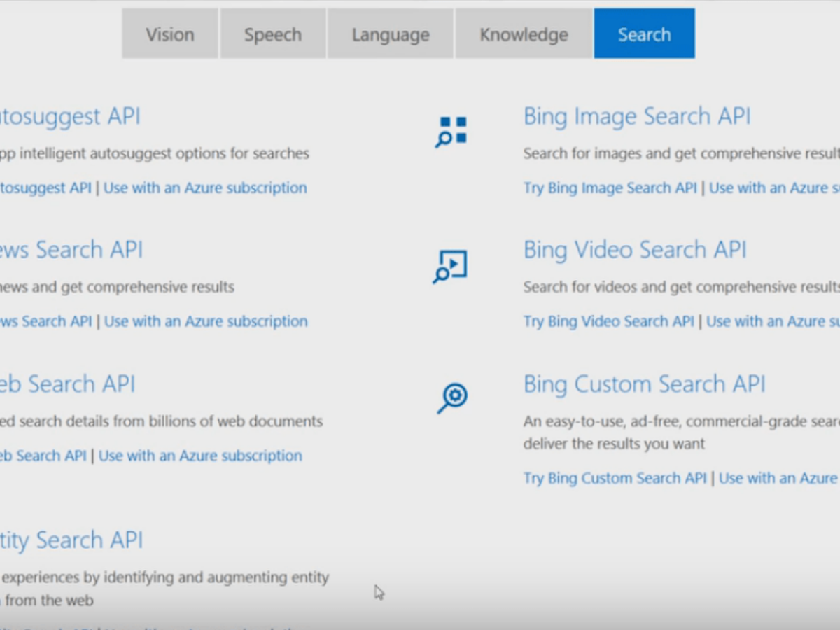Open the Entity Search API heading
Screen dimensions: 840x630
pyautogui.click(x=71, y=540)
